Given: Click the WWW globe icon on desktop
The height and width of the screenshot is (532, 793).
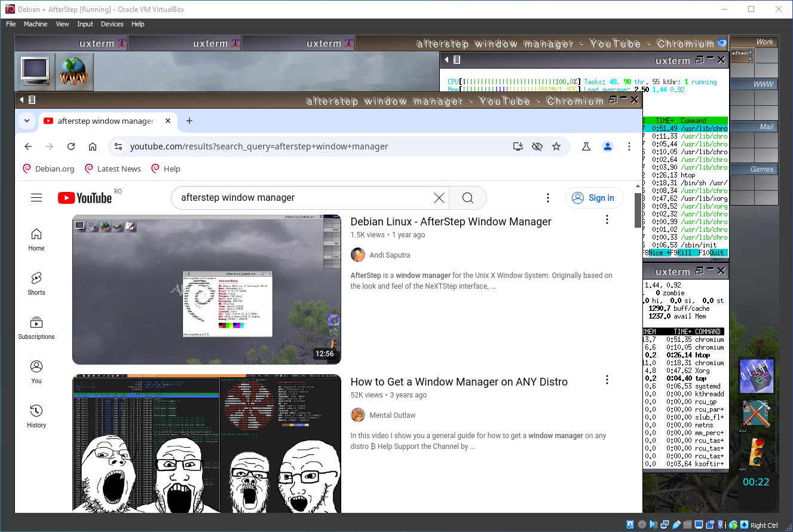Looking at the screenshot, I should [x=74, y=71].
